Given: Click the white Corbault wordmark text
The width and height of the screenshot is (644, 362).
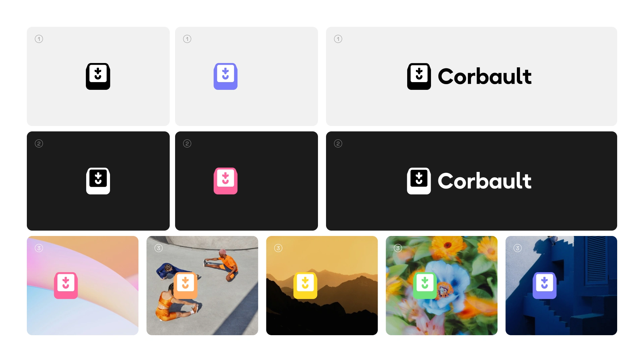Looking at the screenshot, I should 485,181.
